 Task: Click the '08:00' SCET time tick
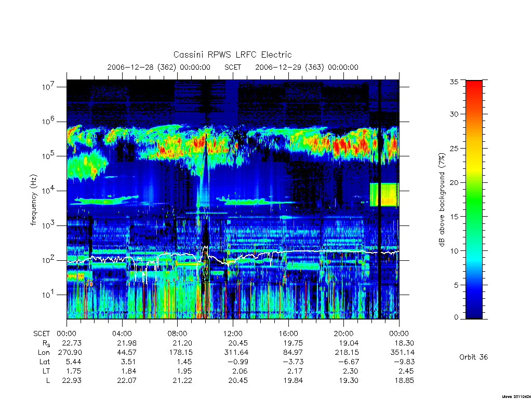(177, 334)
